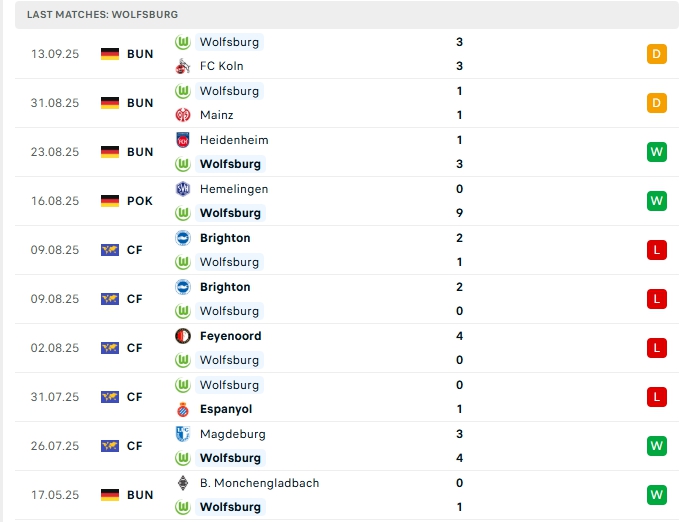The height and width of the screenshot is (522, 687).
Task: Open the Hemelingen team link
Action: 234,189
